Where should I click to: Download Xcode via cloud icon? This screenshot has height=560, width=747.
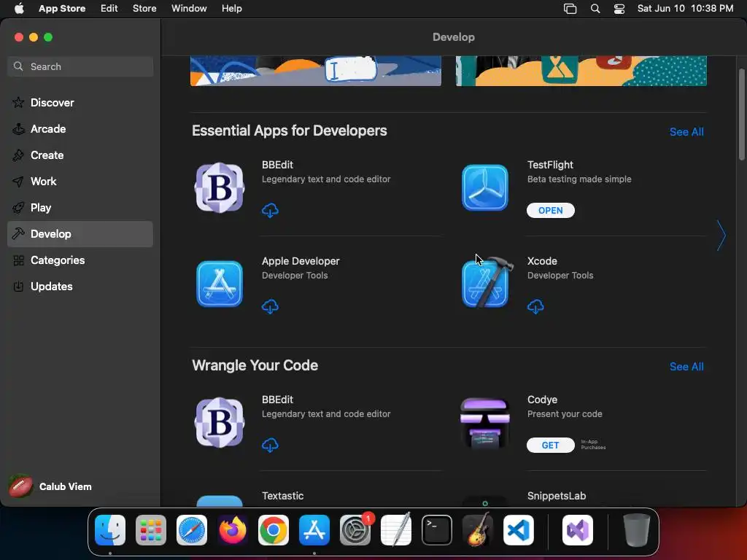(x=535, y=306)
